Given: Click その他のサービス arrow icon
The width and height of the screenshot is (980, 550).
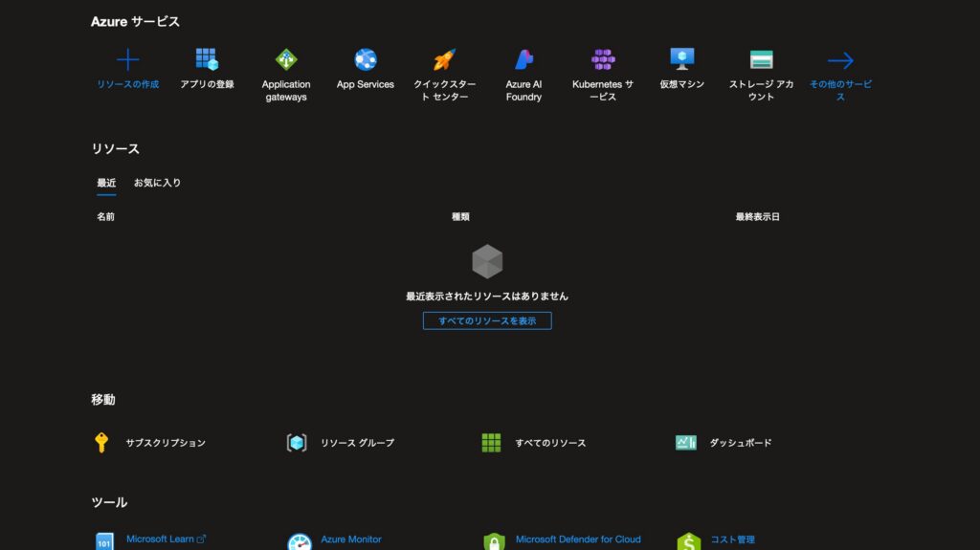Looking at the screenshot, I should point(840,60).
